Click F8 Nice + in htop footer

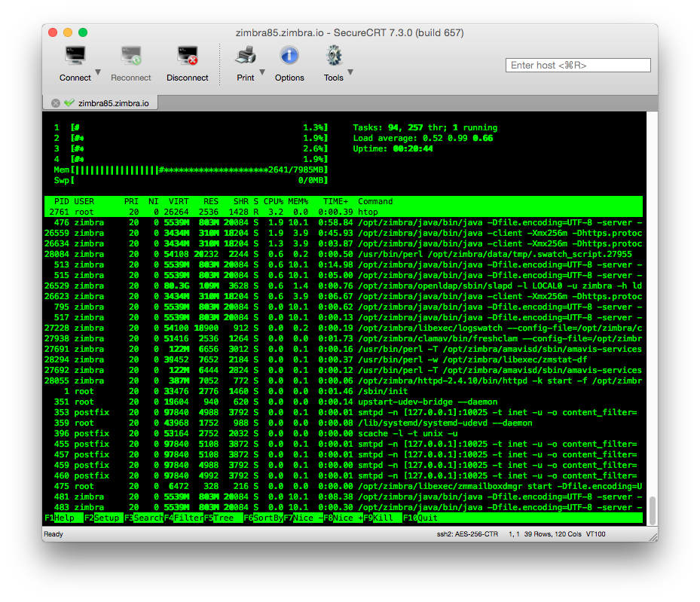tap(343, 518)
